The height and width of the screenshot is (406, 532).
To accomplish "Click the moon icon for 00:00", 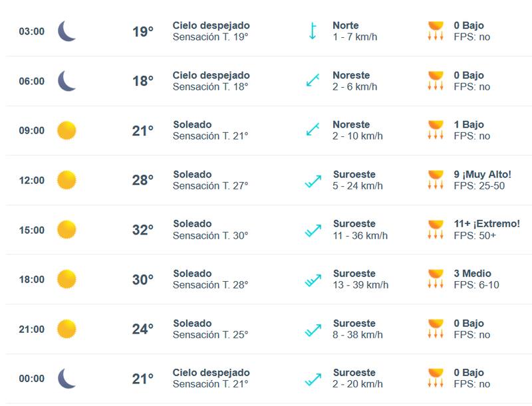I will 66,379.
